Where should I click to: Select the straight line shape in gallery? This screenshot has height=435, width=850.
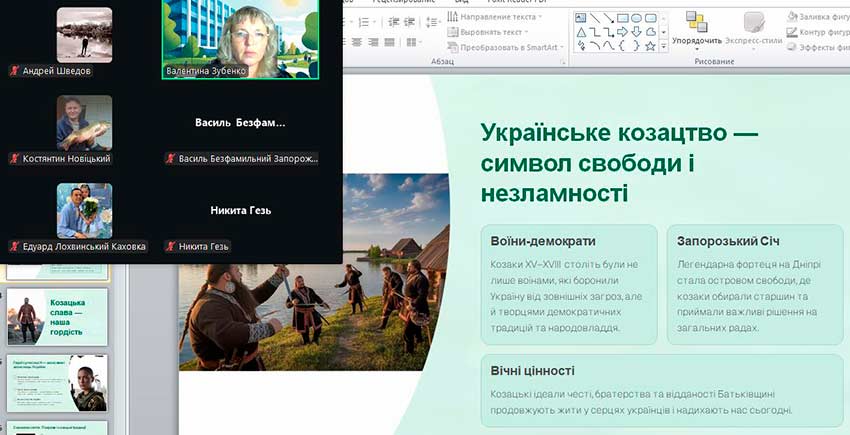594,17
